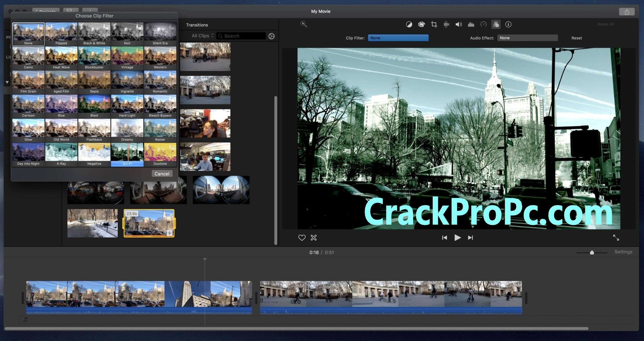This screenshot has width=644, height=341.
Task: Click the info panel icon
Action: [x=510, y=24]
